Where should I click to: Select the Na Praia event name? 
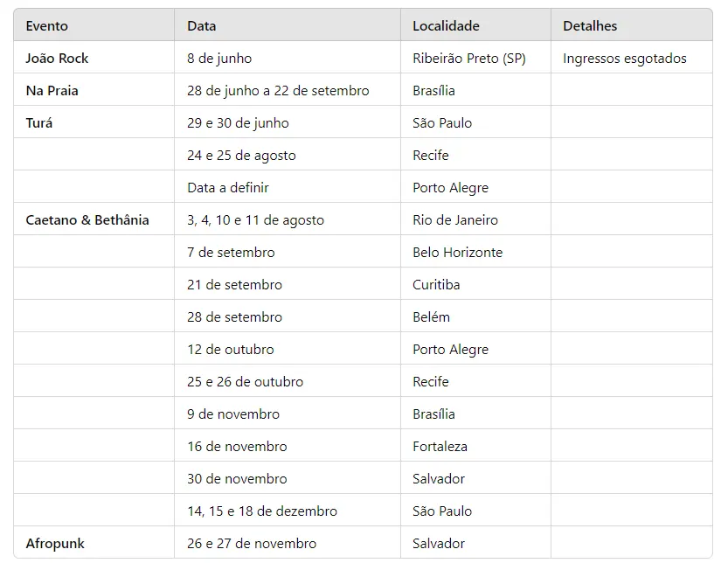pos(52,91)
